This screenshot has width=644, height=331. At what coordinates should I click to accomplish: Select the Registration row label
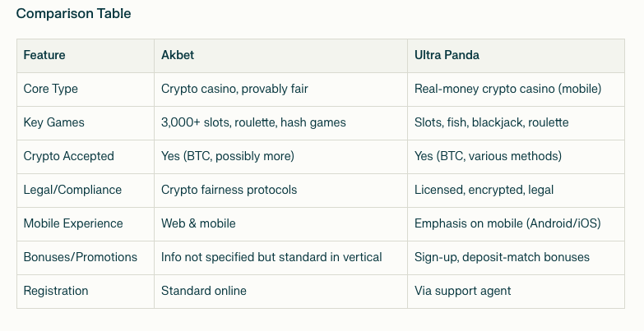click(x=55, y=291)
